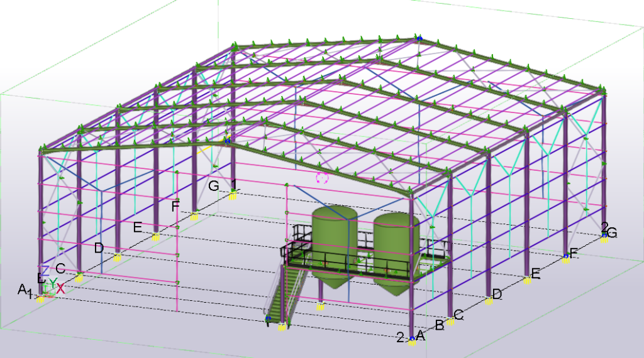Viewport: 644px width, 358px height.
Task: Click grid label G beside number 2
Action: pos(612,233)
